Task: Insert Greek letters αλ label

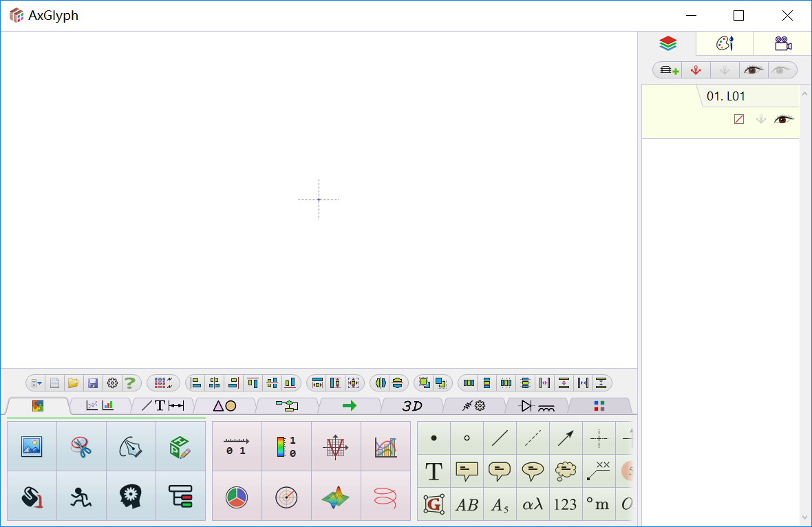Action: [x=533, y=504]
